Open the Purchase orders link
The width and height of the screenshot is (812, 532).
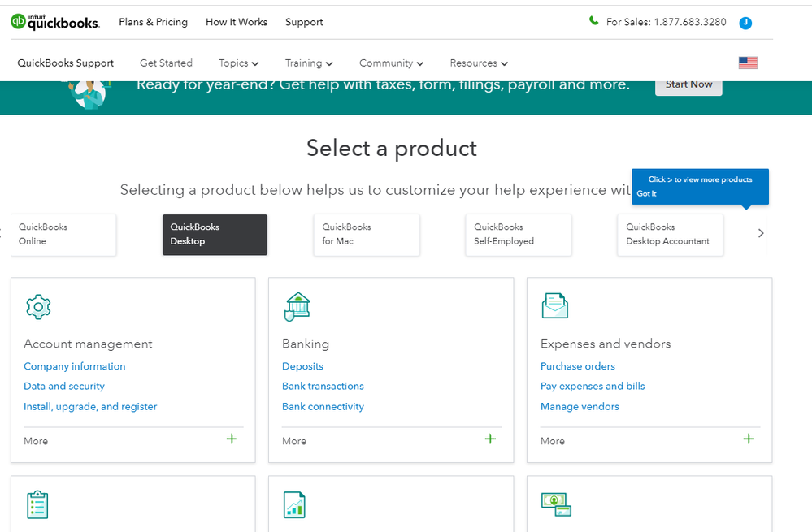[x=577, y=366]
